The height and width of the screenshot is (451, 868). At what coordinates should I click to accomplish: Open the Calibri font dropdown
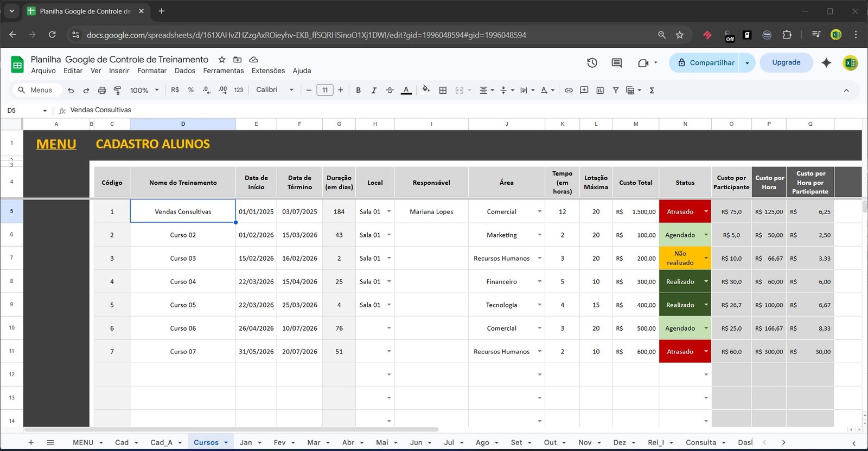[x=275, y=90]
